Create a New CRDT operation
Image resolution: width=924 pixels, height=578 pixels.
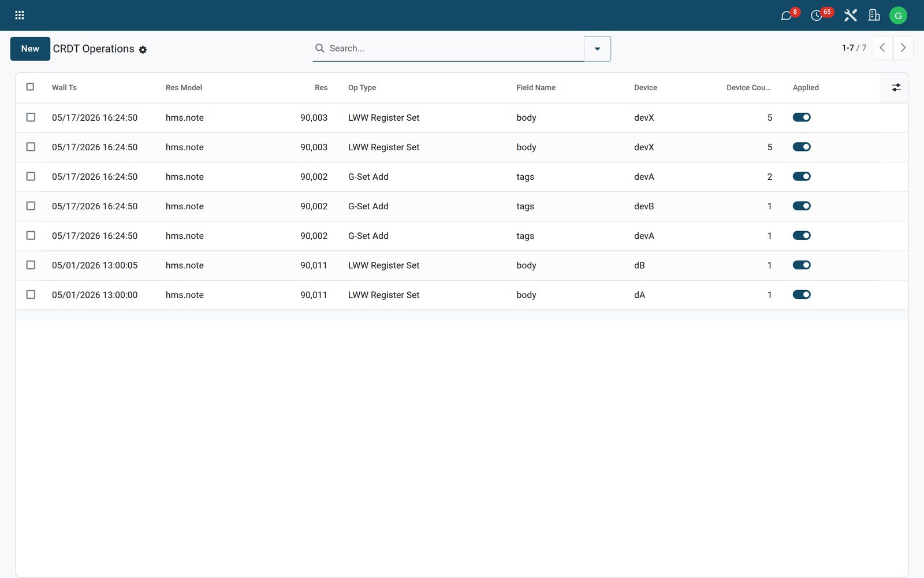click(x=30, y=49)
